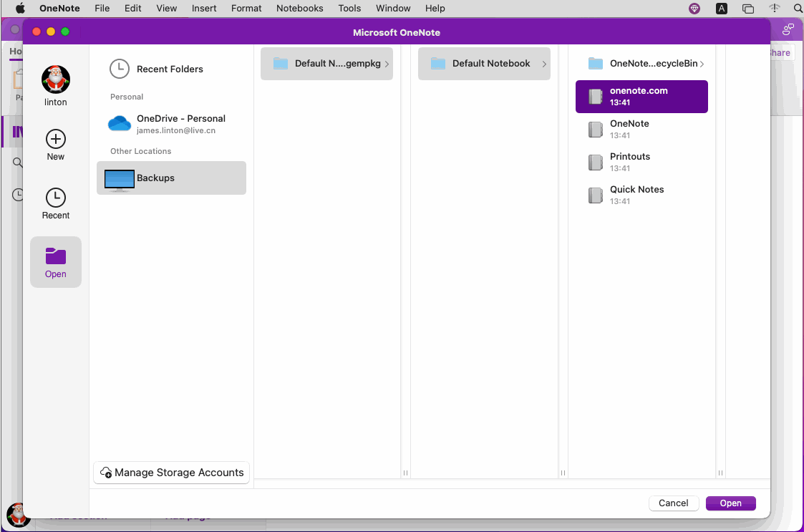Click the share people icon in OneNote title bar

point(788,30)
